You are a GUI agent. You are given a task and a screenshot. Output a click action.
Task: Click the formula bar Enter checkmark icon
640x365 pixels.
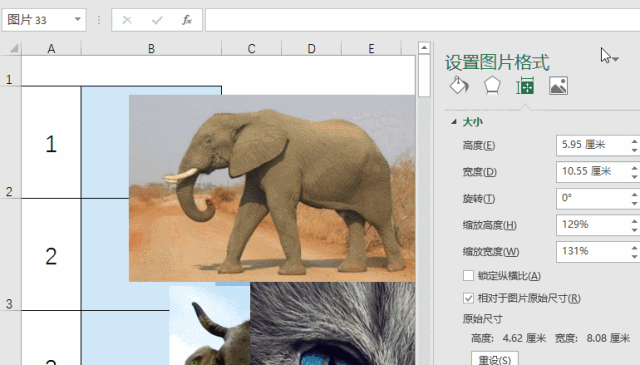pyautogui.click(x=157, y=20)
